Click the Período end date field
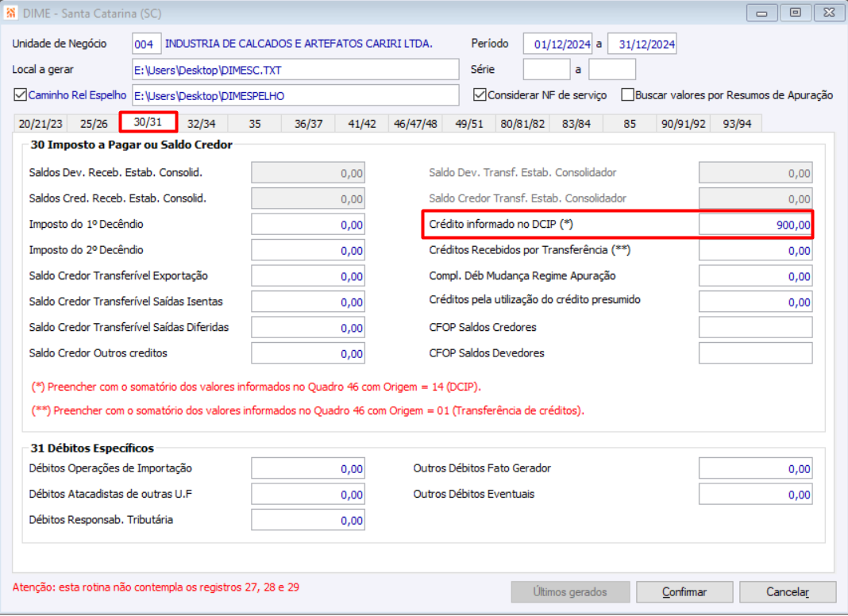Screen dimensions: 848x616 pyautogui.click(x=642, y=44)
